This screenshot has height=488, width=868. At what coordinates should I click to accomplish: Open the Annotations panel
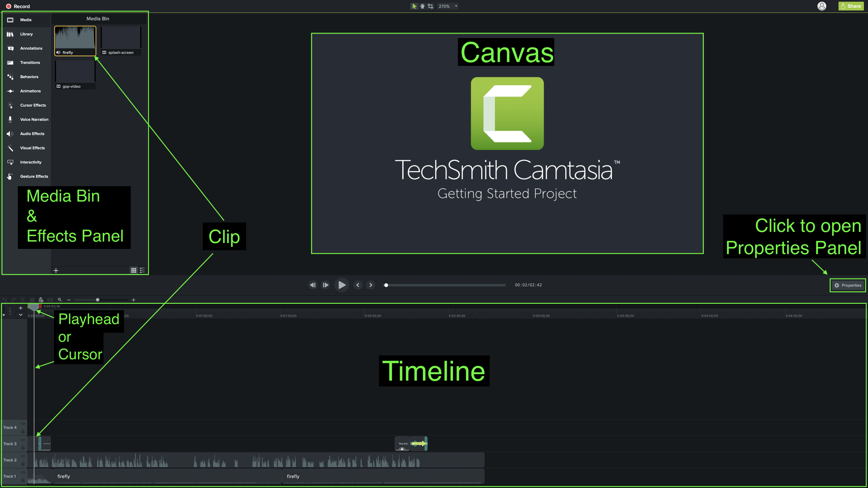click(x=31, y=48)
